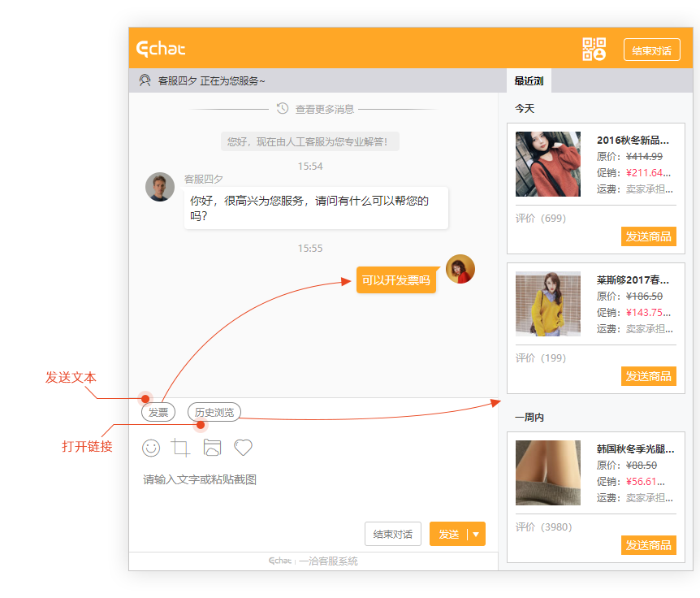Click the Echat logo in header
The height and width of the screenshot is (598, 700).
161,50
